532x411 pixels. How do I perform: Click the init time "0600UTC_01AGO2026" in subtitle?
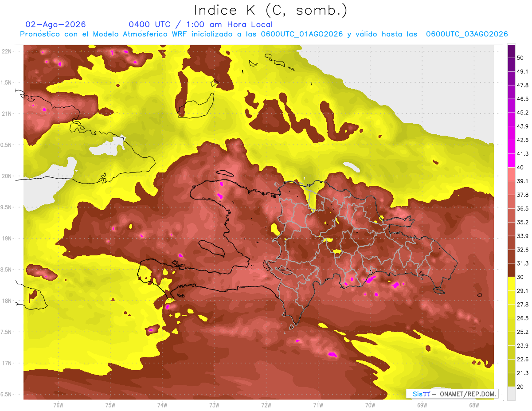tap(302, 34)
